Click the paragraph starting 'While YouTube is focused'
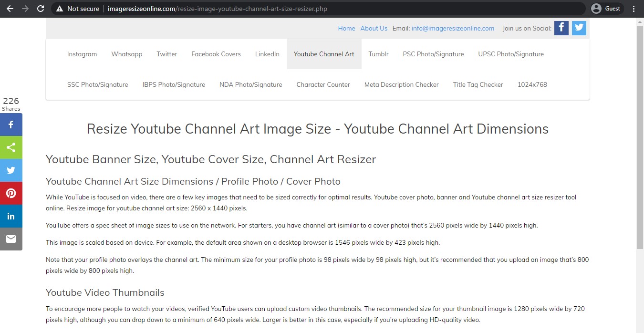 tap(311, 203)
